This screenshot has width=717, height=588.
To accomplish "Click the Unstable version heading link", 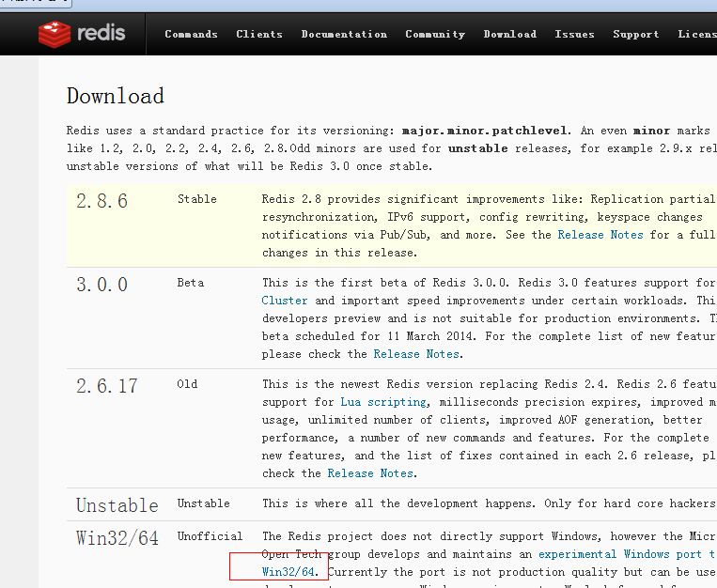I will [117, 505].
